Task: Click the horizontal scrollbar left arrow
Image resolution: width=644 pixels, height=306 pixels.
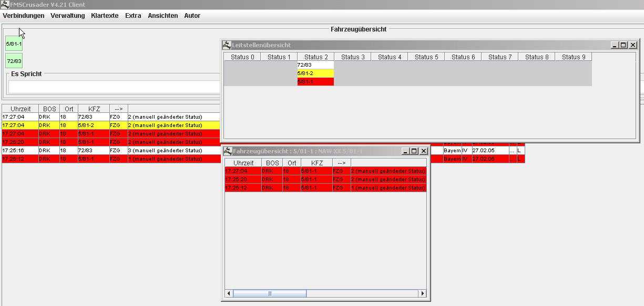Action: tap(229, 293)
